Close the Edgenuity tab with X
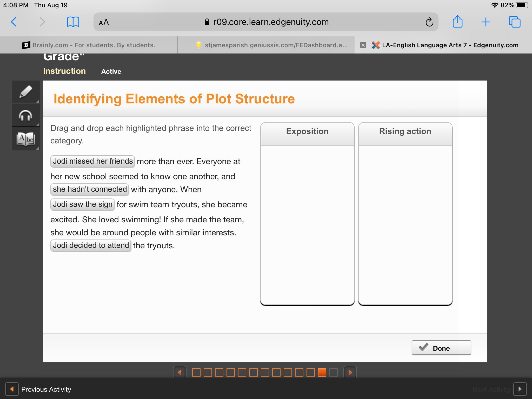This screenshot has width=532, height=399. [363, 45]
